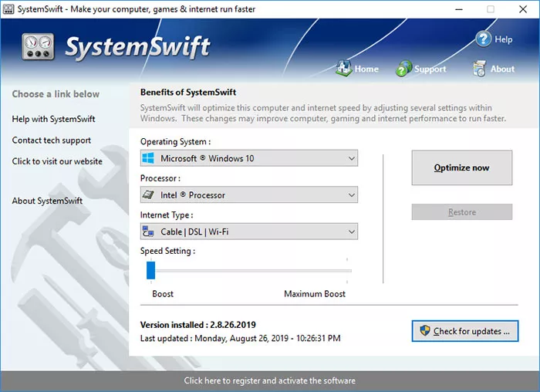Click the Support globe icon

(403, 68)
